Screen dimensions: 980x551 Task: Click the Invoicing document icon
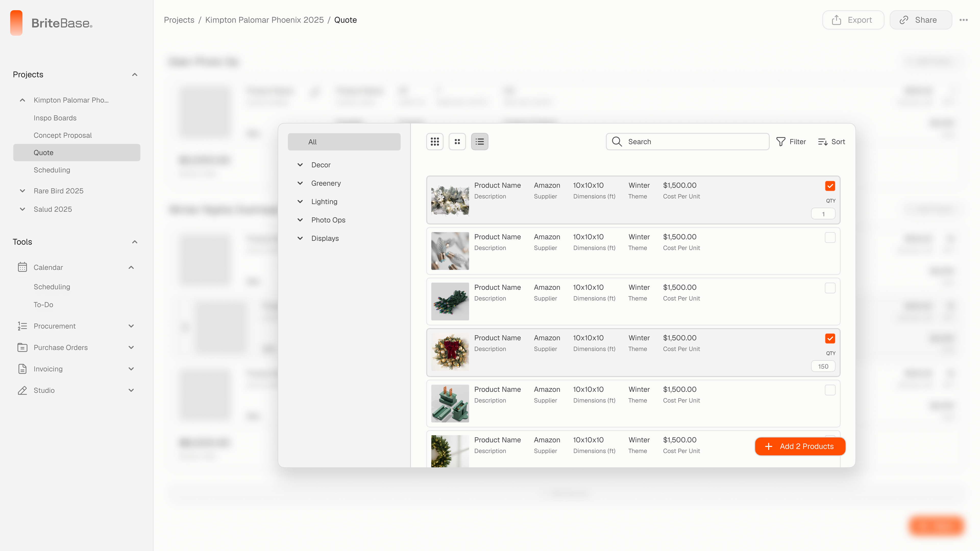click(22, 369)
